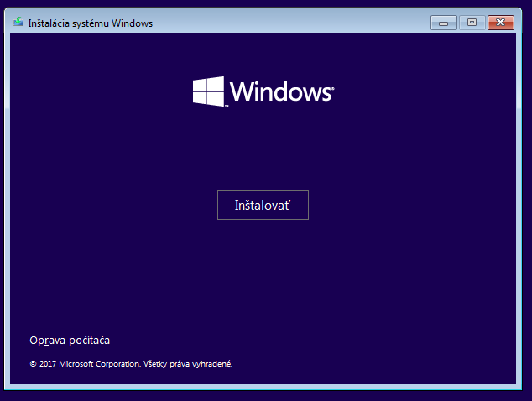The height and width of the screenshot is (401, 532).
Task: Click the Inštalovať button
Action: [x=263, y=206]
